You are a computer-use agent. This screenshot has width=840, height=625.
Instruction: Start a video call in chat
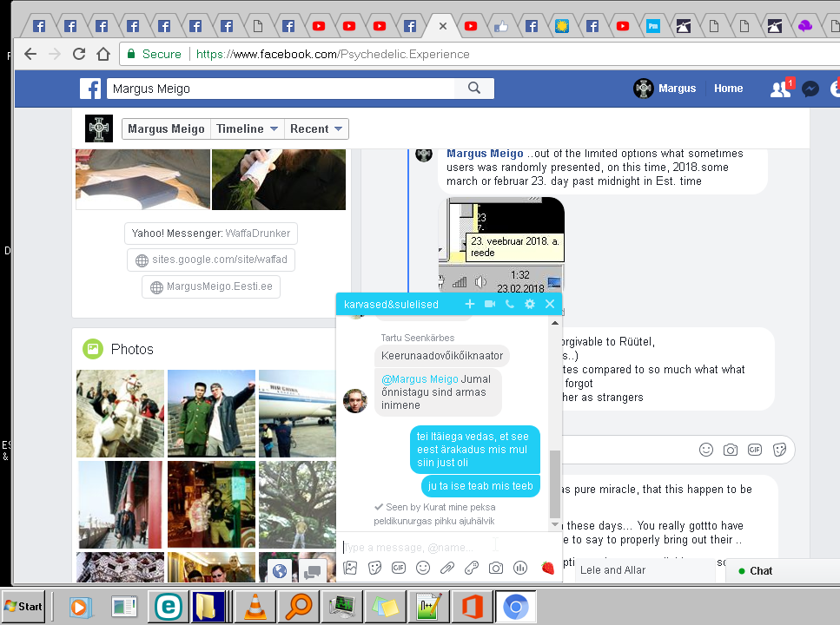coord(490,304)
